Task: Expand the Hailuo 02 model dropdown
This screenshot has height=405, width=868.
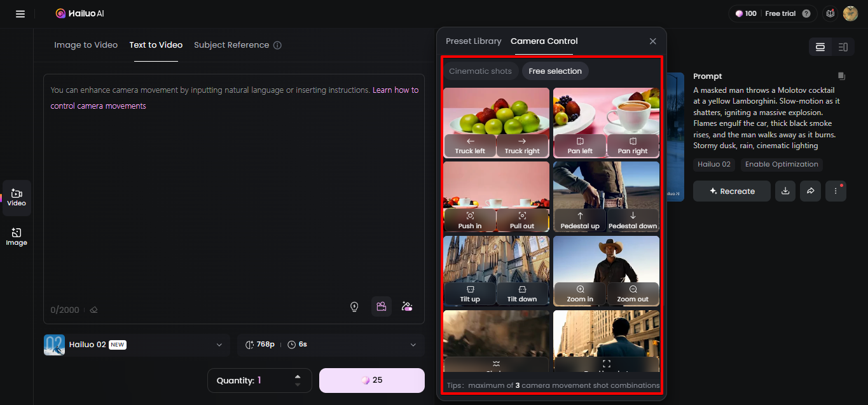Action: (x=136, y=345)
